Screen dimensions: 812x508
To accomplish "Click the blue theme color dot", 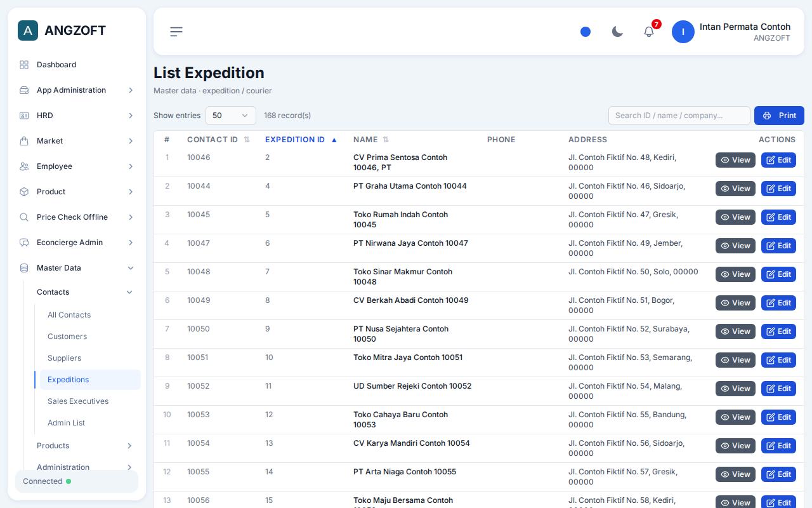I will tap(586, 32).
